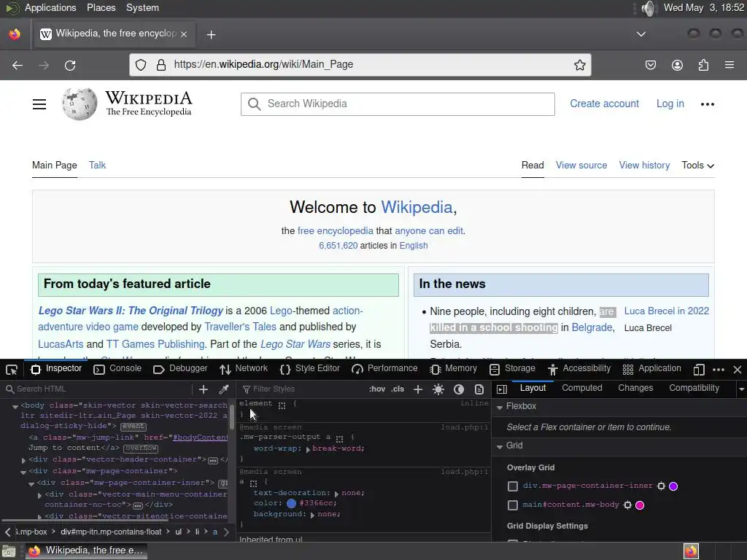Collapse the Flexbox section
Screen dimensions: 747x560
pyautogui.click(x=500, y=407)
